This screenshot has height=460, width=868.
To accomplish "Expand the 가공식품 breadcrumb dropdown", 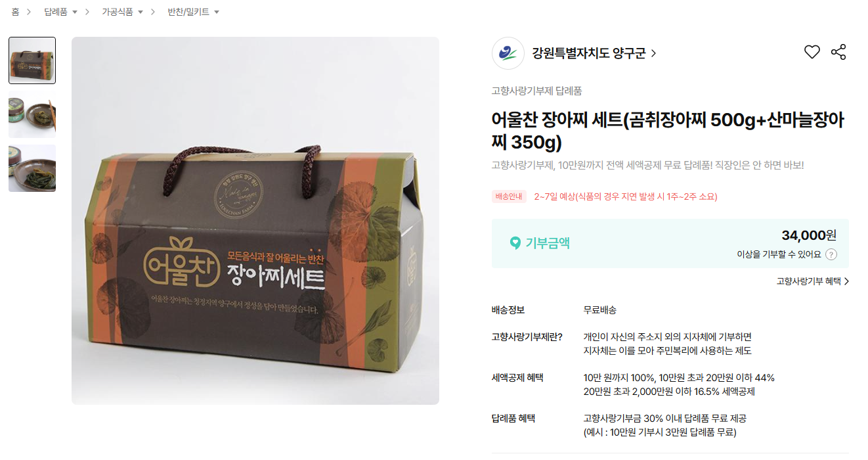I will [x=141, y=12].
